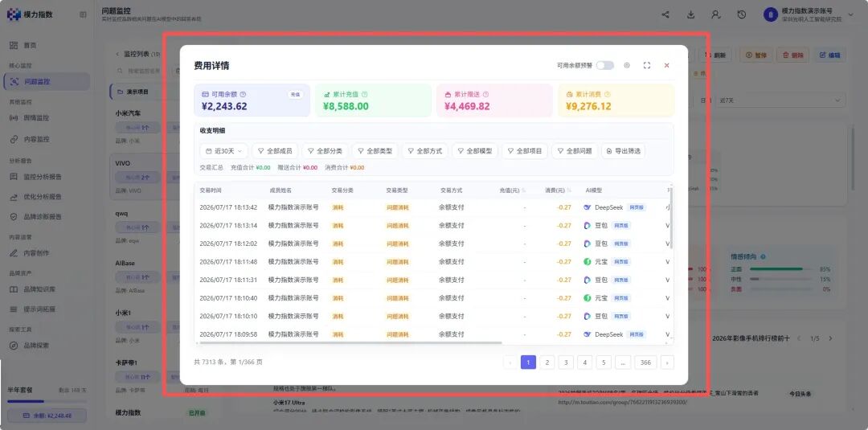Click help icon next to 累计消费
Screen dimensions: 868x430
pos(607,95)
